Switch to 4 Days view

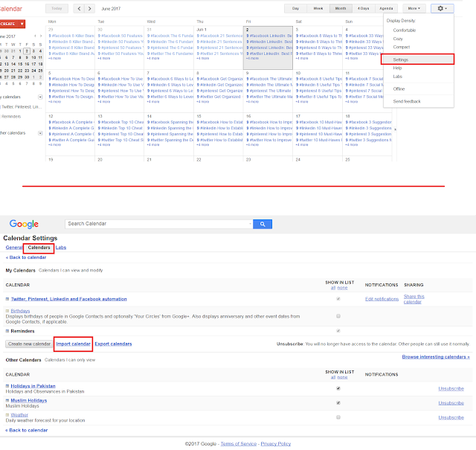pos(364,8)
